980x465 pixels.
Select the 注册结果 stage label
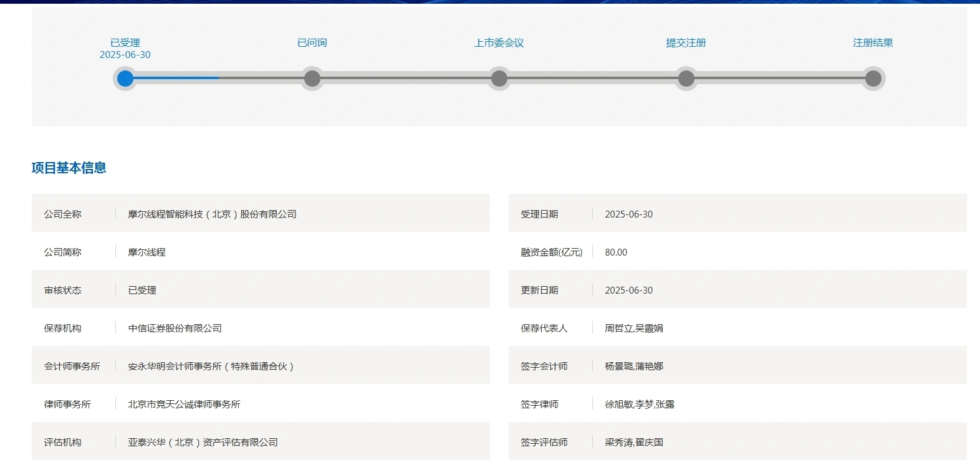[873, 42]
